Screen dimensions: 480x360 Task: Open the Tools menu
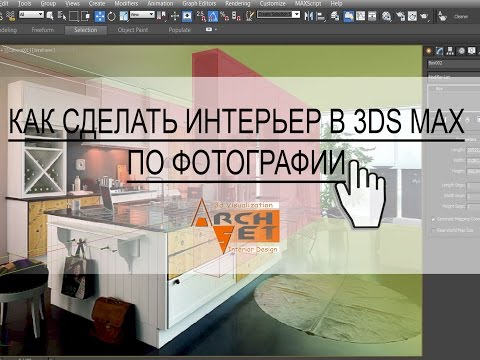coord(24,4)
